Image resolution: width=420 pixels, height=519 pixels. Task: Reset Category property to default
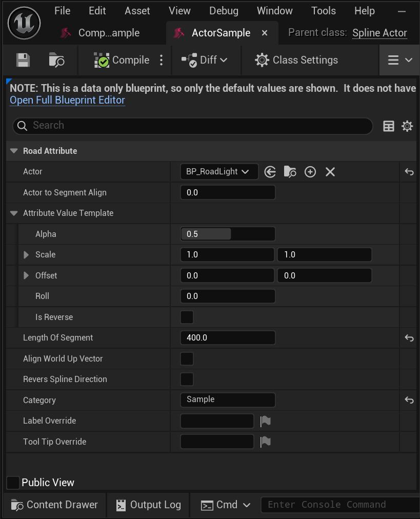click(x=409, y=400)
